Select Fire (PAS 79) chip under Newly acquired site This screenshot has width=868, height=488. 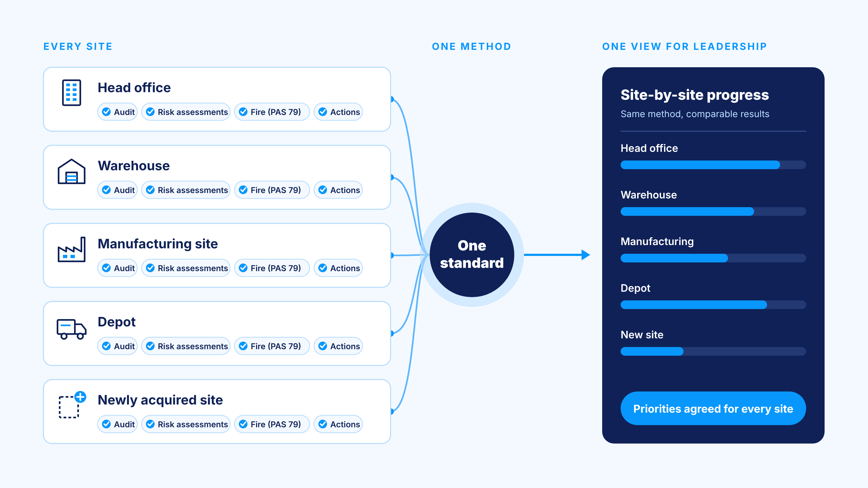272,424
